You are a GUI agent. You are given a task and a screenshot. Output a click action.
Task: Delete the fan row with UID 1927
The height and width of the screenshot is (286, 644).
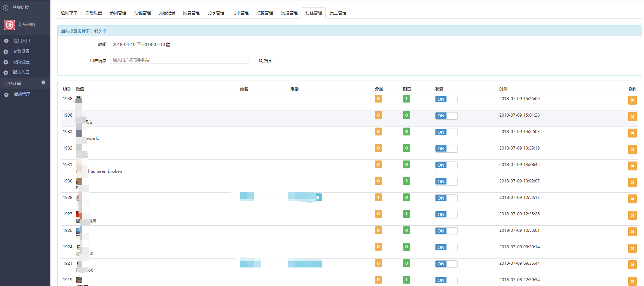coord(632,215)
